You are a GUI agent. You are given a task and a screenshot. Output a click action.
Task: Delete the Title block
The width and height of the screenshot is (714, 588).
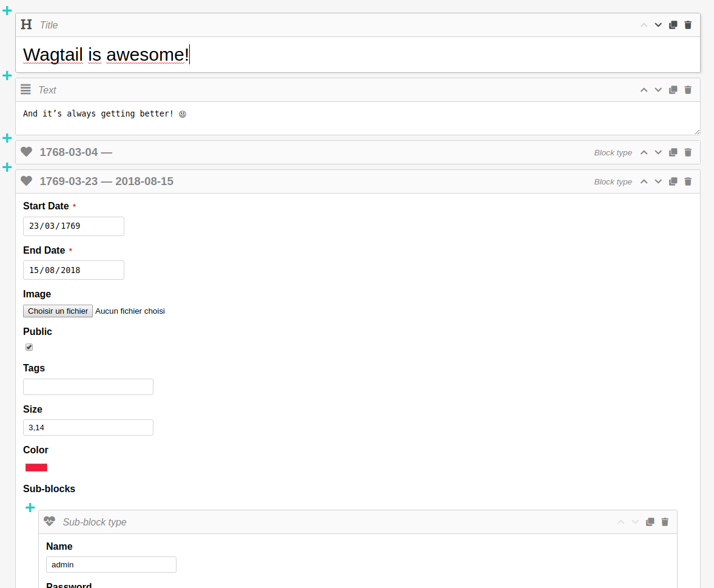point(688,25)
